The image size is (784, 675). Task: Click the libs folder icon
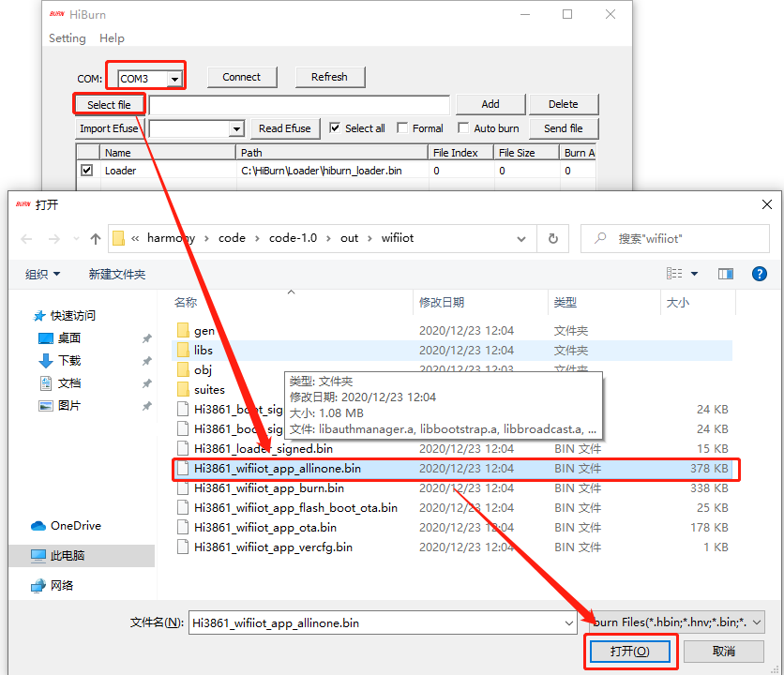point(183,350)
